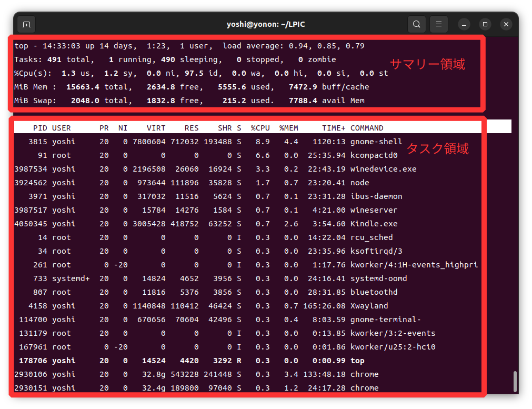Click the 15663.4 total memory value
Viewport: 532px width, 409px height.
click(x=83, y=87)
